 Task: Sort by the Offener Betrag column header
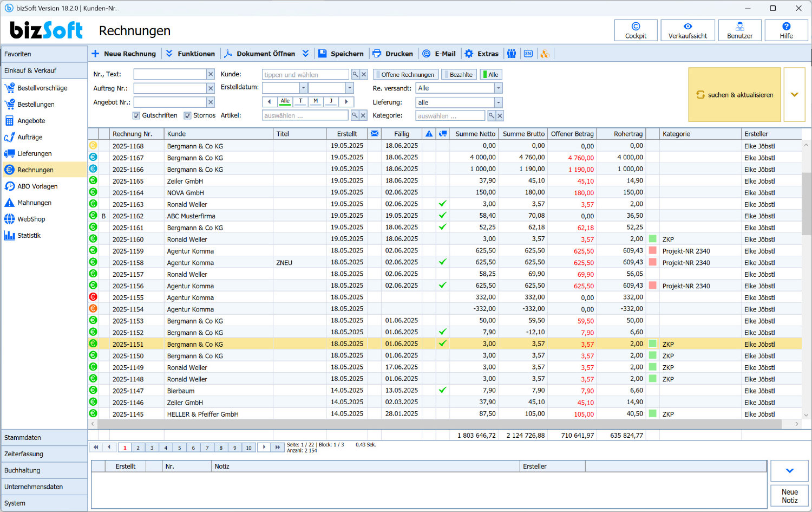[572, 133]
